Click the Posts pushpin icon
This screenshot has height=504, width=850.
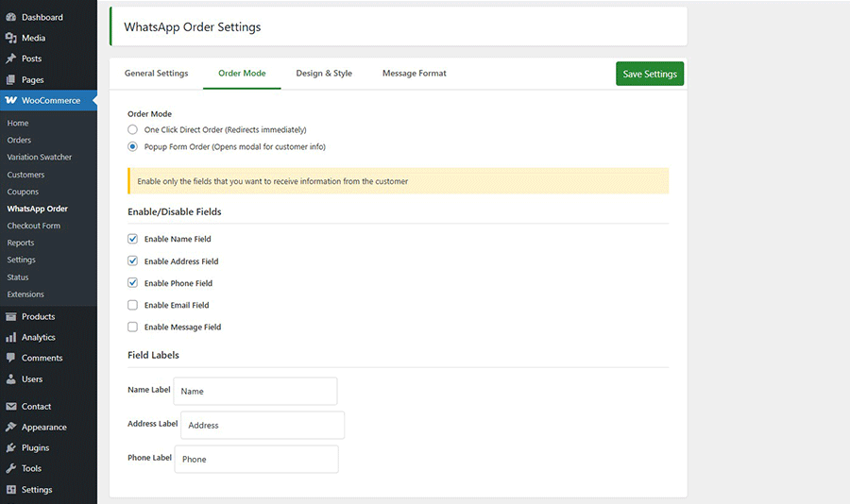tap(10, 59)
